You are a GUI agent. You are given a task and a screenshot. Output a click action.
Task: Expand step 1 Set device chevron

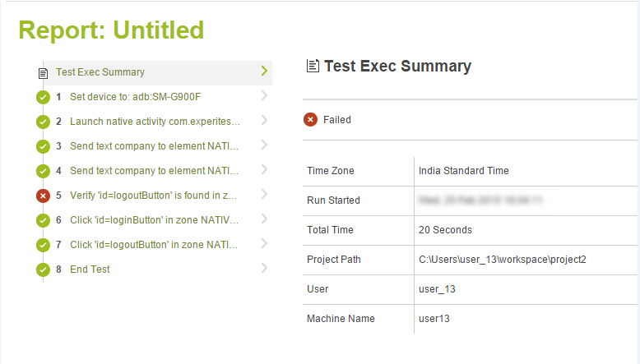264,96
